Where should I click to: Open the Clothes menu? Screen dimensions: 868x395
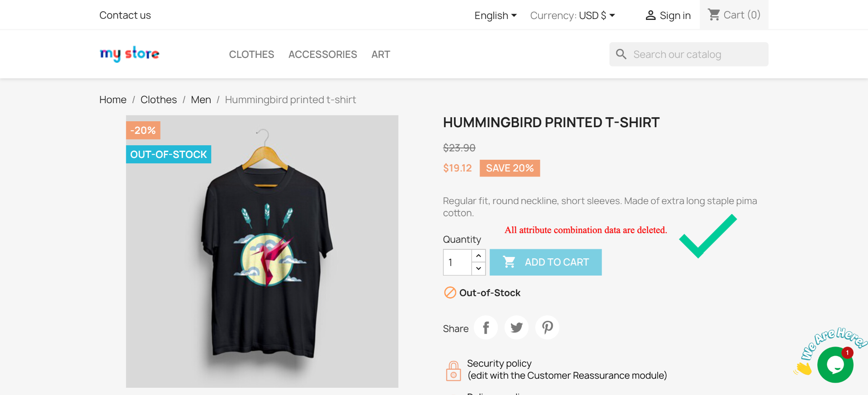point(251,54)
